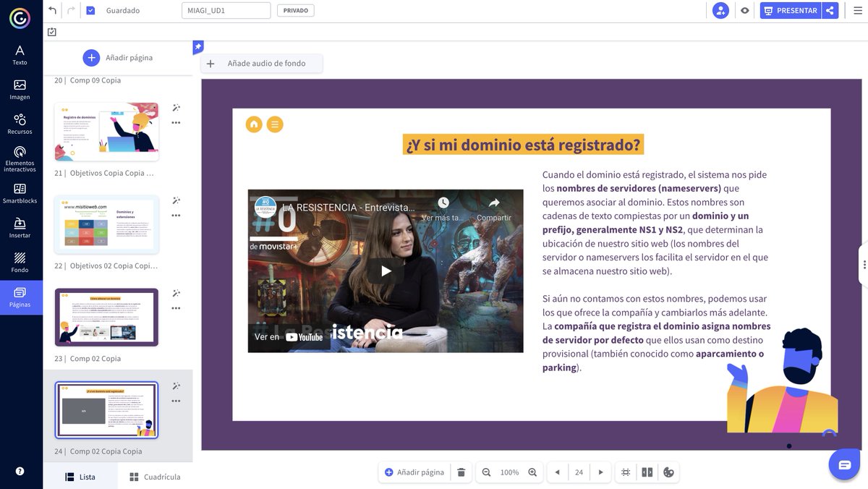Open the Smartblocks panel
Viewport: 868px width, 489px height.
[x=20, y=192]
